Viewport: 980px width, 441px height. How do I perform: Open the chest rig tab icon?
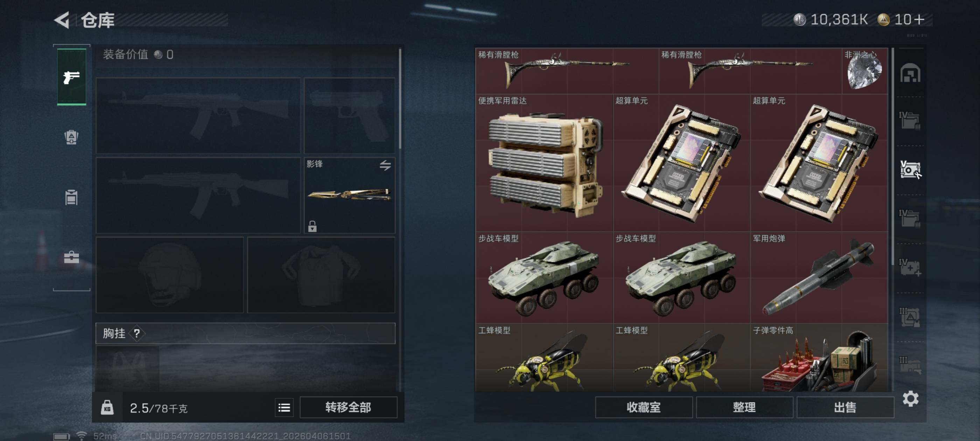71,197
